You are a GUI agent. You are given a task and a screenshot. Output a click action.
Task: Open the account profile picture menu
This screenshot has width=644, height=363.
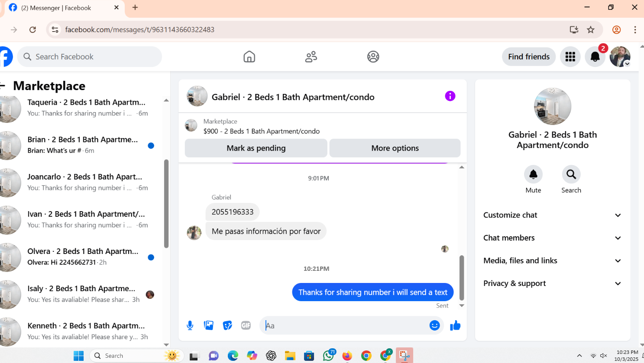pyautogui.click(x=620, y=57)
